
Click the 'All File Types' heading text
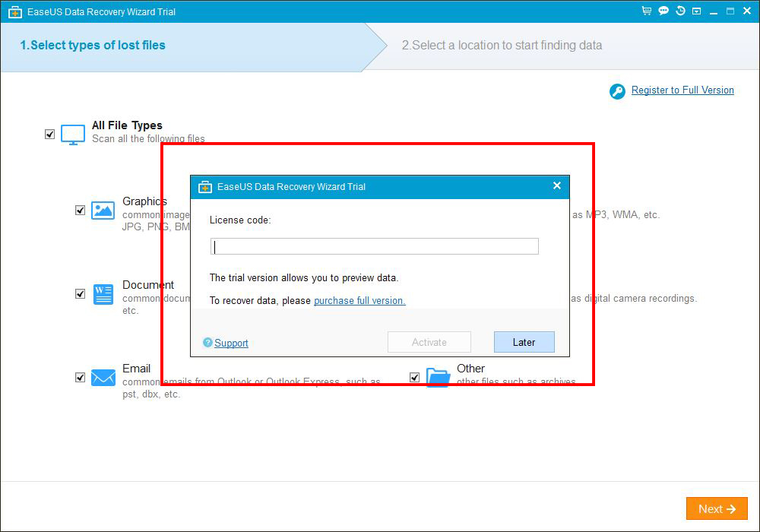pos(127,125)
